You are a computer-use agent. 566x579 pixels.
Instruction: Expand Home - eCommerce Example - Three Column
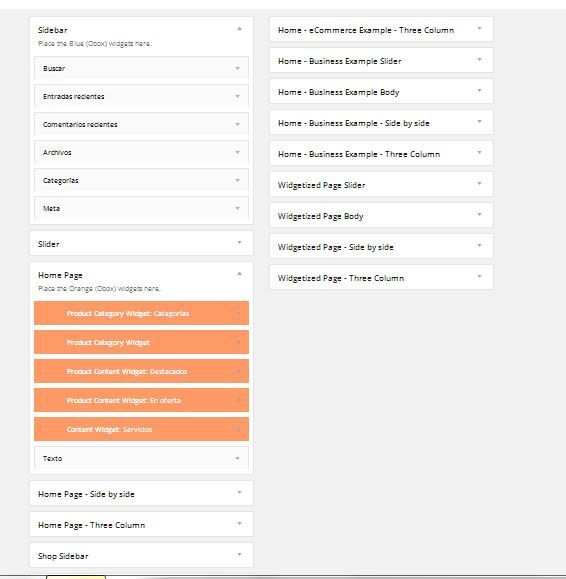pos(479,28)
